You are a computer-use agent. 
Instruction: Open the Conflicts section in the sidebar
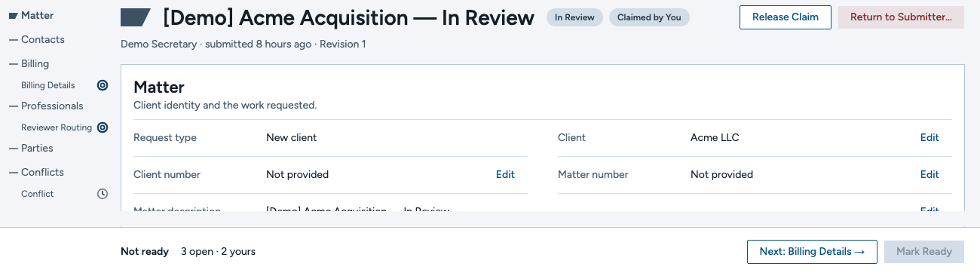[x=42, y=172]
